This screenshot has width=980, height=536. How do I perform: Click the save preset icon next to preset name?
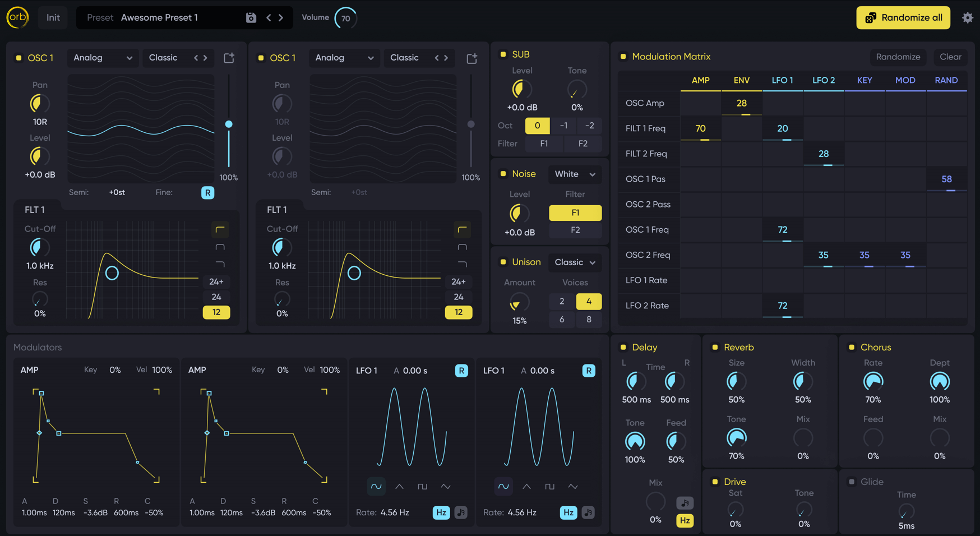[251, 17]
